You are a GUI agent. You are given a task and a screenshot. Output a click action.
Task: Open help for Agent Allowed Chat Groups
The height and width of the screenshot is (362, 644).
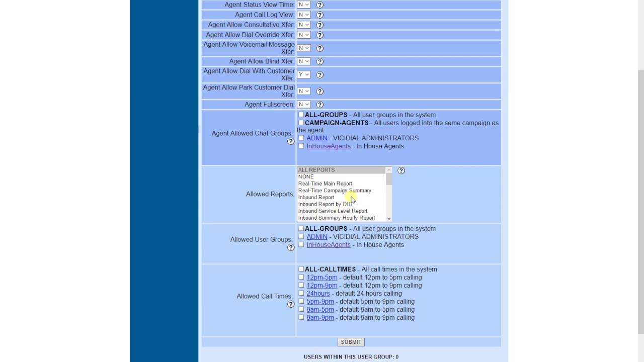291,141
